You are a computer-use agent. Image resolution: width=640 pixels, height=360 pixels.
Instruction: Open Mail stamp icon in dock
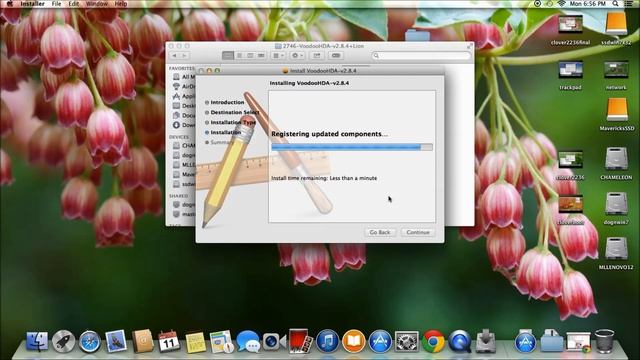pos(116,341)
